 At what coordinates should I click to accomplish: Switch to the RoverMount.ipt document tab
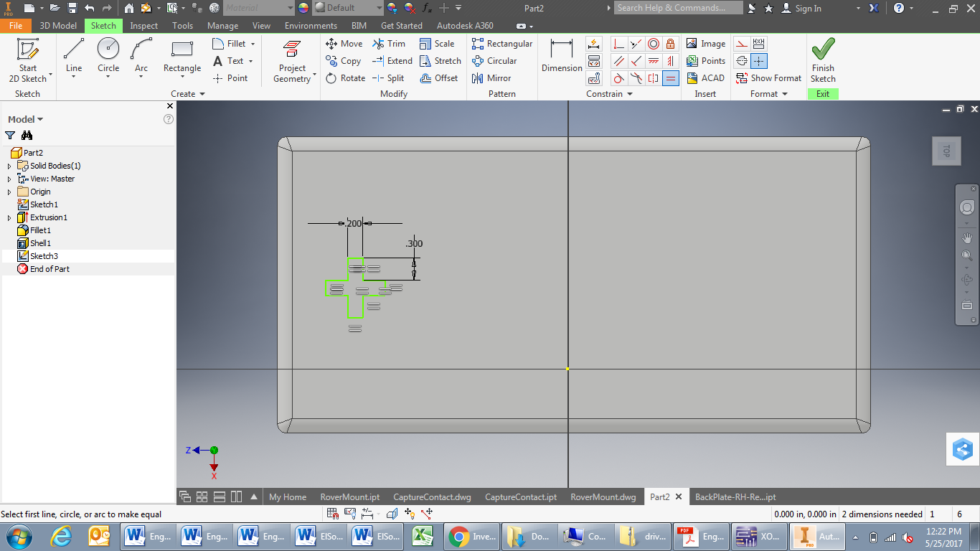350,496
